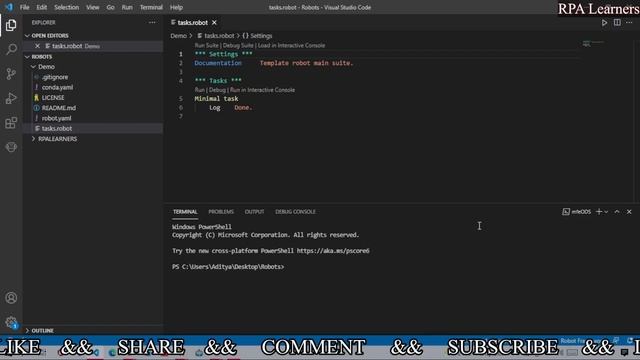Viewport: 640px width, 360px height.
Task: Close the tasks.robot editor tab
Action: coord(214,22)
